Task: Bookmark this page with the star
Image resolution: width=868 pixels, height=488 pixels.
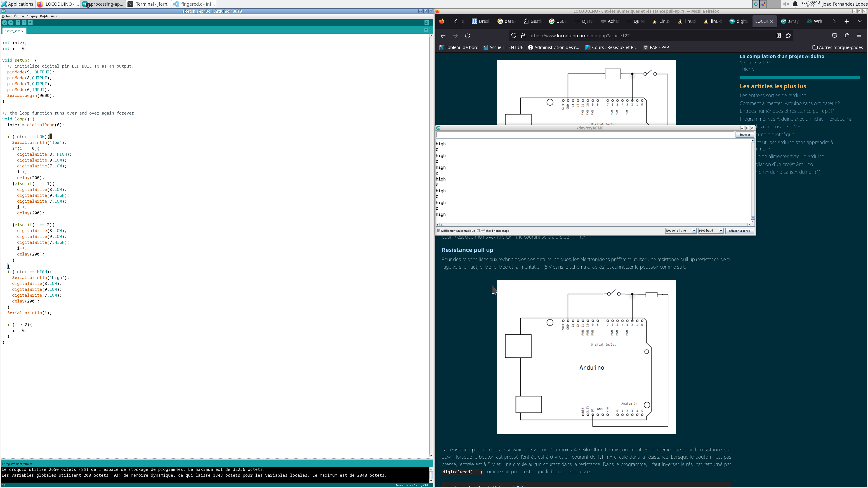Action: point(788,36)
